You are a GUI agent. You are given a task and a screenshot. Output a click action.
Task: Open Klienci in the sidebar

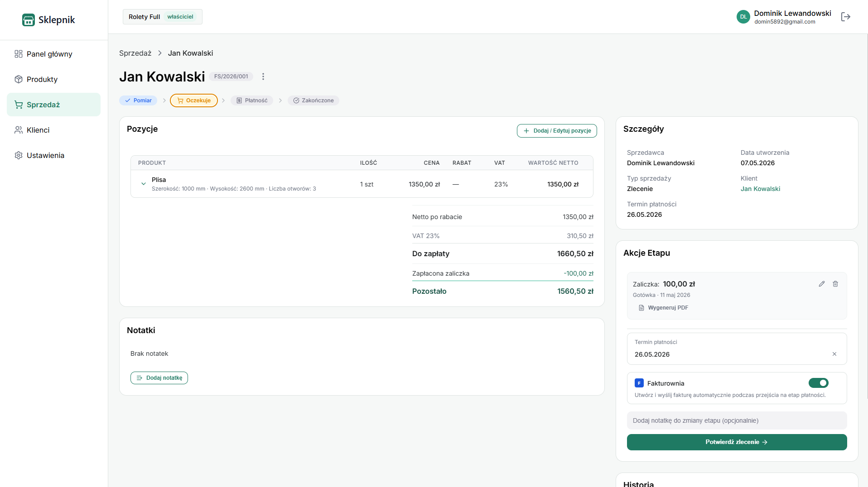[53, 130]
